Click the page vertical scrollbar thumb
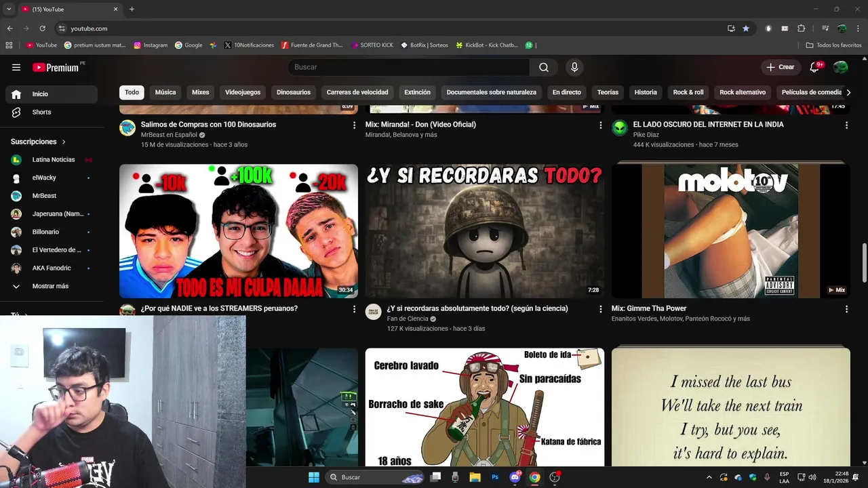Viewport: 868px width, 488px height. tap(864, 263)
